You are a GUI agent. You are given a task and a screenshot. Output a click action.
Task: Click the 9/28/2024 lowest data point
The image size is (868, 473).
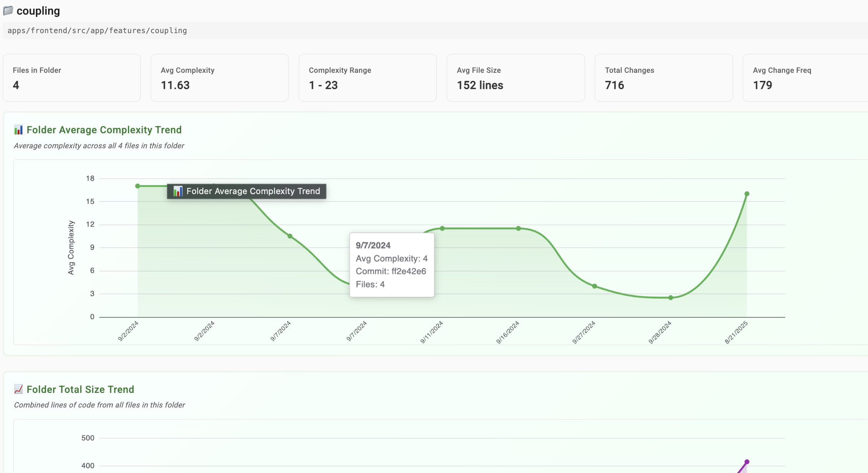click(671, 298)
